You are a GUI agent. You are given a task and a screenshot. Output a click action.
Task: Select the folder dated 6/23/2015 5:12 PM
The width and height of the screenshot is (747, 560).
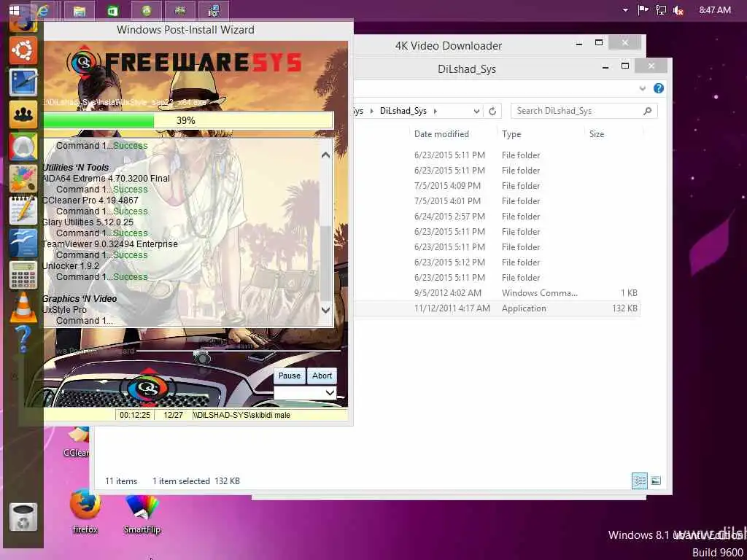498,262
